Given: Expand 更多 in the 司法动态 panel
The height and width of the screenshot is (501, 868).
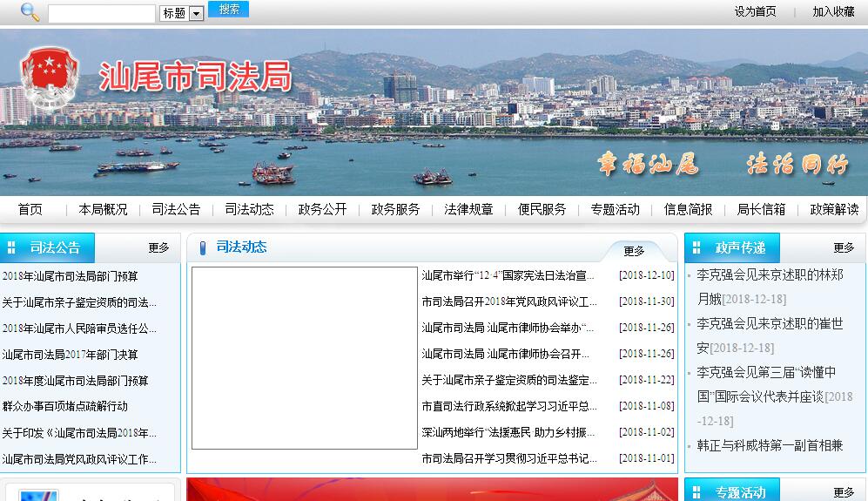Looking at the screenshot, I should (634, 251).
